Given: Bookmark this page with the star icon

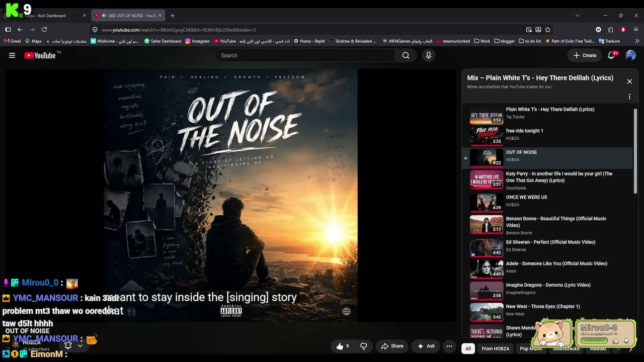Looking at the screenshot, I should click(548, 30).
